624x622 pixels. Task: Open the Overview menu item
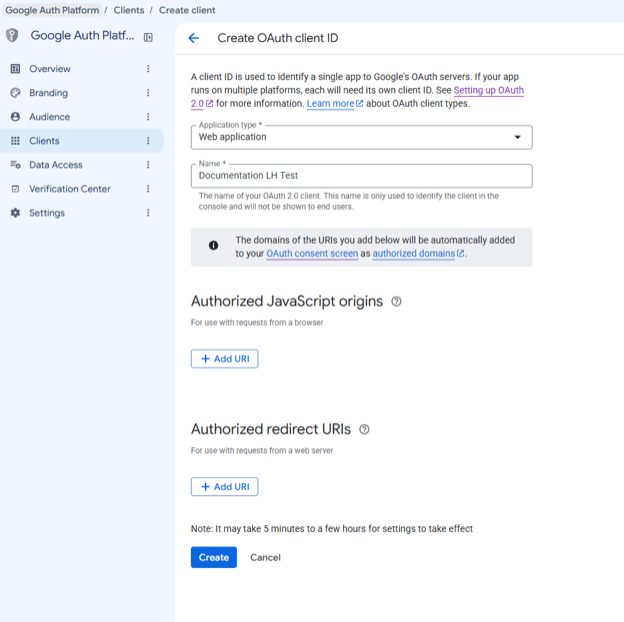click(82, 69)
